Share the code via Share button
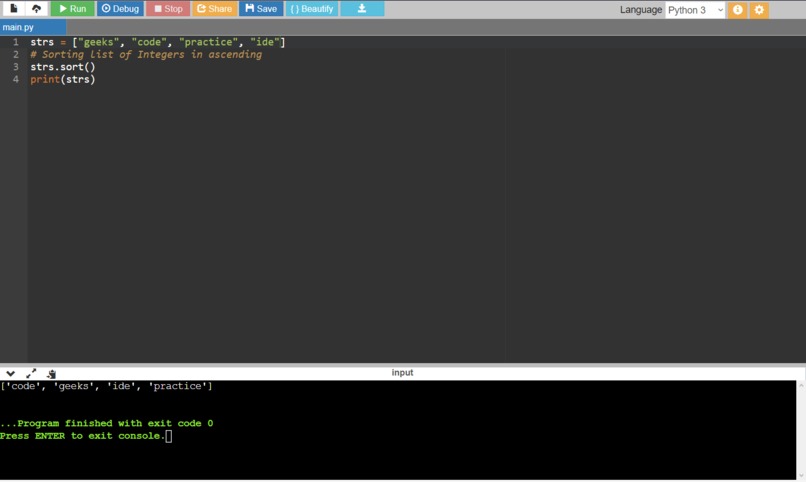Viewport: 806px width, 482px height. pos(214,9)
